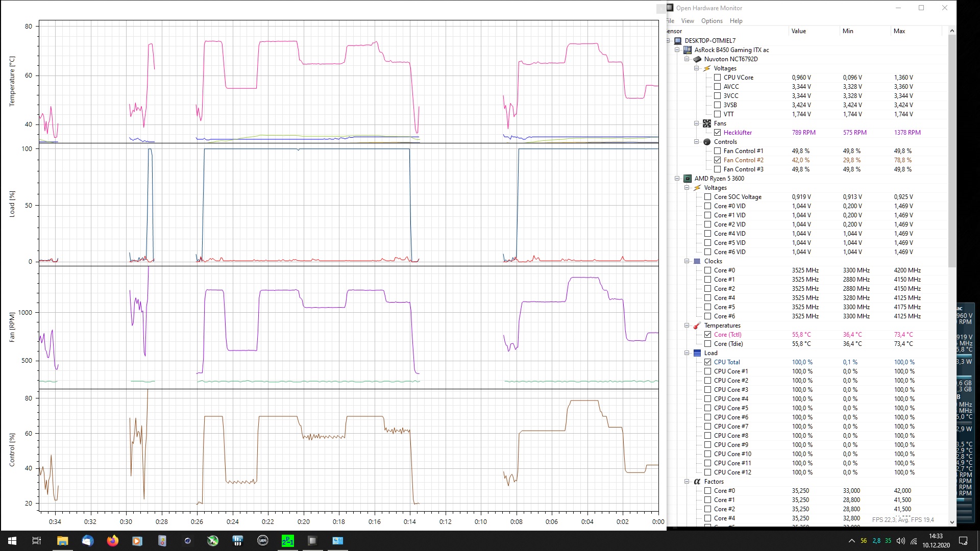Click the sensor list vertical scrollbar
This screenshot has height=551, width=980.
pos(952,153)
